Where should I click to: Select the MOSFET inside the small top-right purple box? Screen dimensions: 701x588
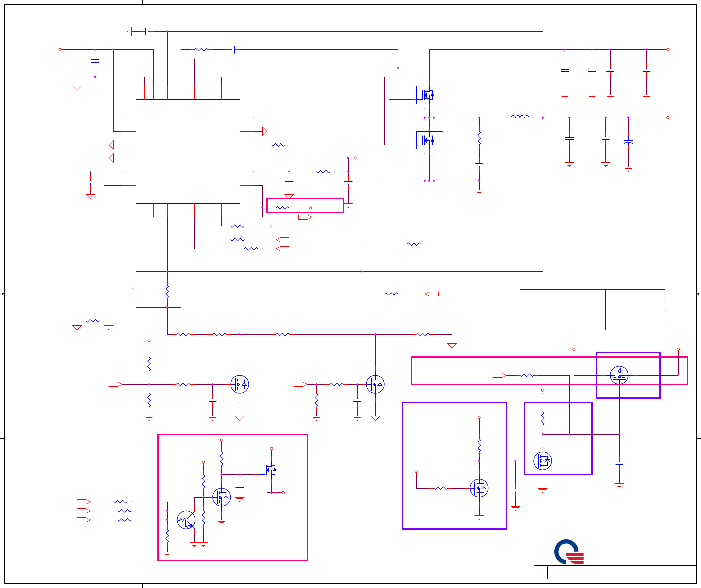(x=619, y=375)
